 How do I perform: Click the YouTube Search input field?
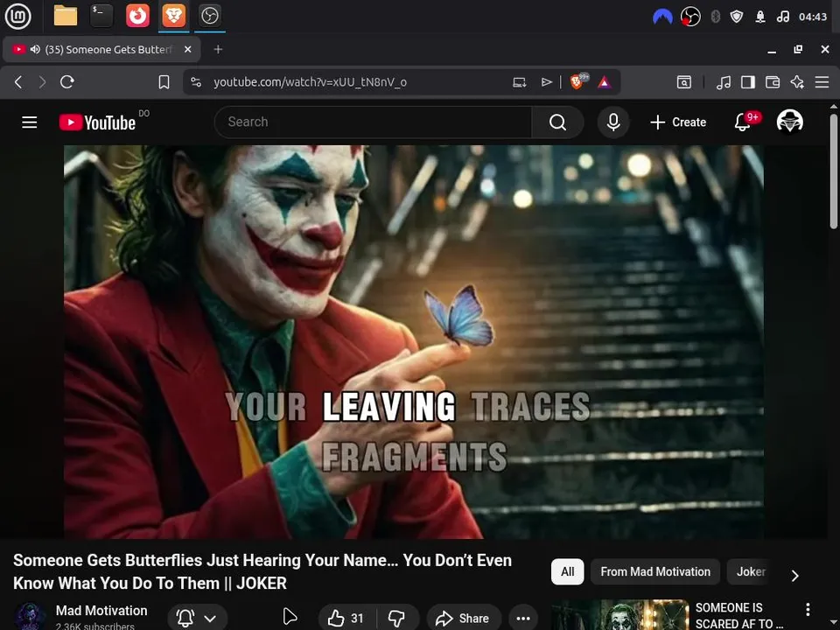tap(374, 122)
